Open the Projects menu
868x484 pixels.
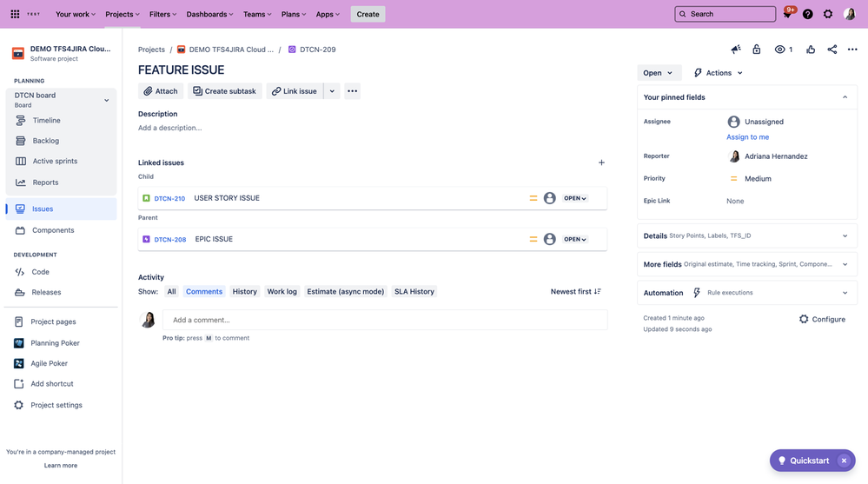tap(123, 15)
